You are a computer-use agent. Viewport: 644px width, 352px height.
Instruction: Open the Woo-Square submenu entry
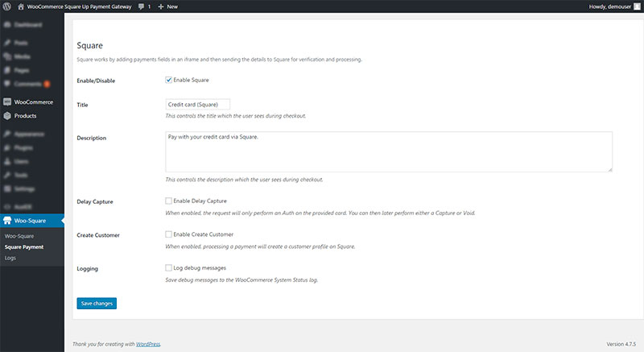click(x=19, y=236)
